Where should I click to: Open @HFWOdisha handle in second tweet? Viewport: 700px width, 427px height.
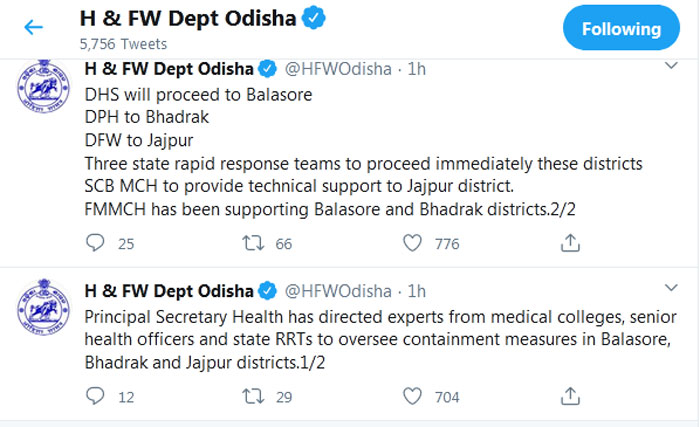click(x=338, y=291)
